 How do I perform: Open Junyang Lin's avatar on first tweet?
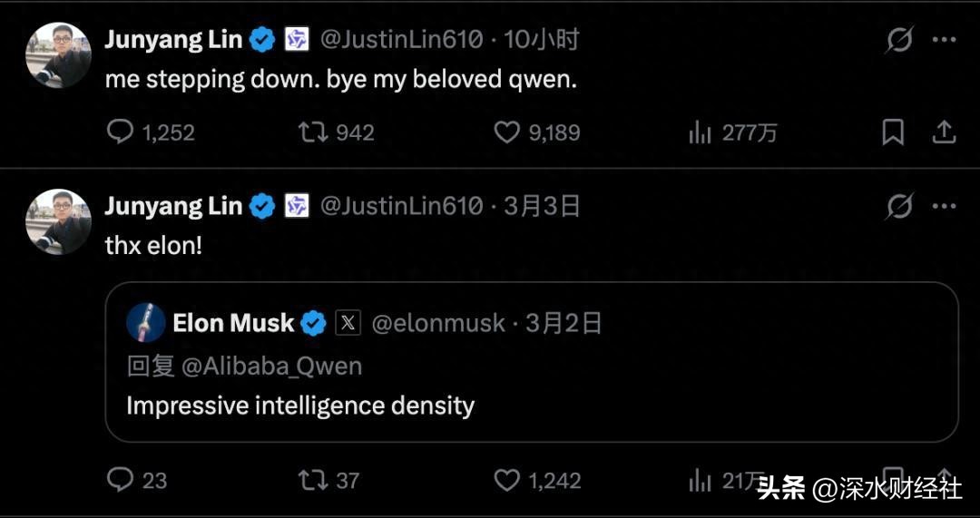pyautogui.click(x=58, y=54)
